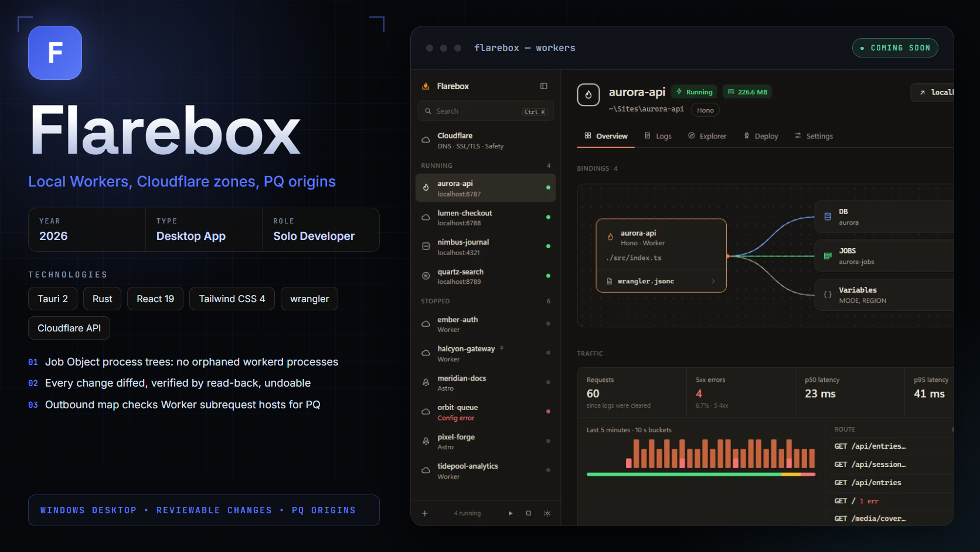Click the 226.6 MB memory badge
The height and width of the screenshot is (552, 980).
(x=747, y=92)
